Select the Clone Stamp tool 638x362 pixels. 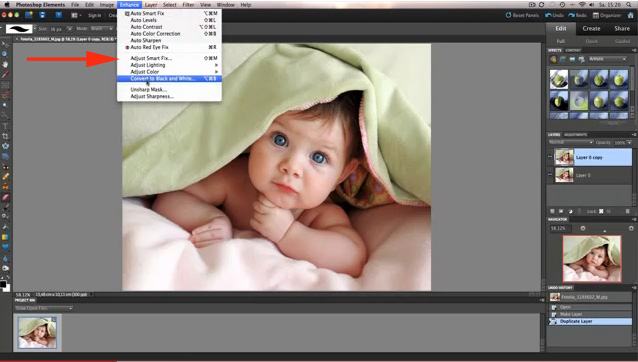[x=5, y=187]
